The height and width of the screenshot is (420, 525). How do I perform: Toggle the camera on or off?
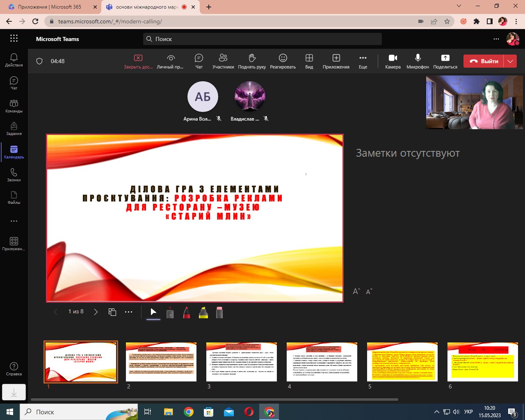pos(393,61)
